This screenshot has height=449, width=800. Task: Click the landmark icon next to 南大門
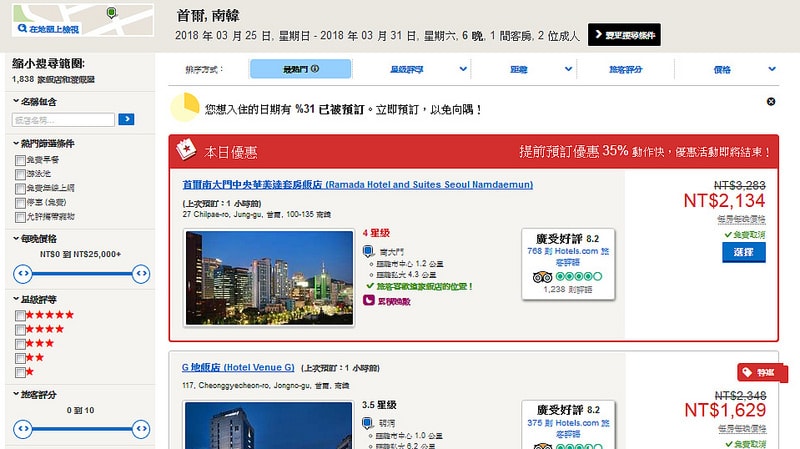[x=368, y=251]
